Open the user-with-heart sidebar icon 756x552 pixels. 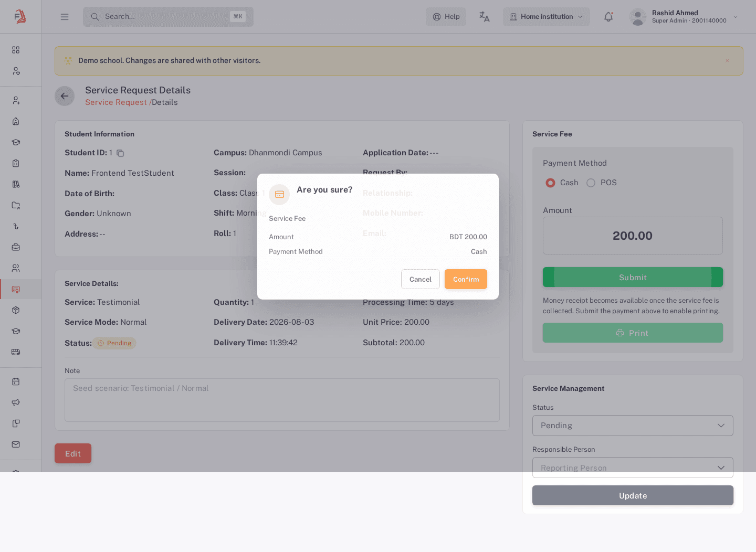tap(16, 71)
